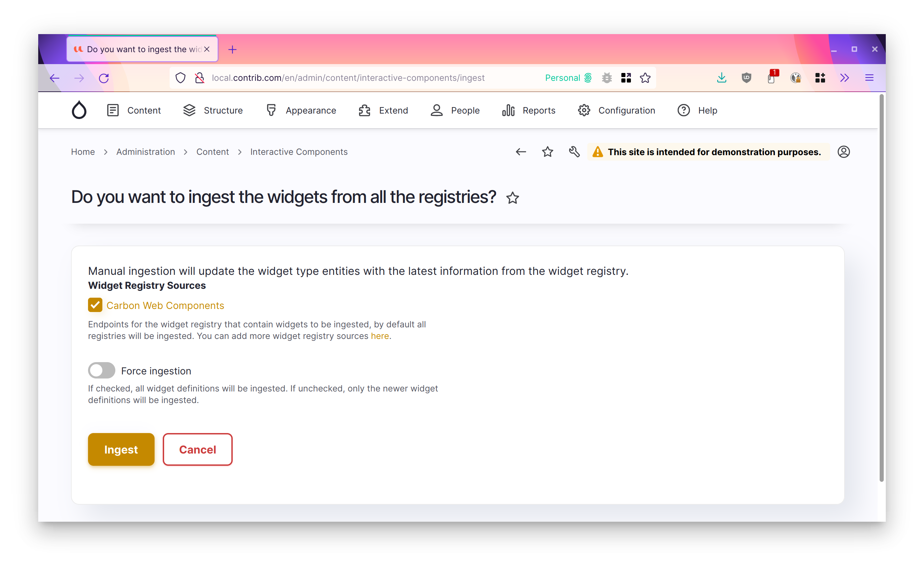This screenshot has width=924, height=564.
Task: Toggle the Force ingestion switch on
Action: [x=102, y=371]
